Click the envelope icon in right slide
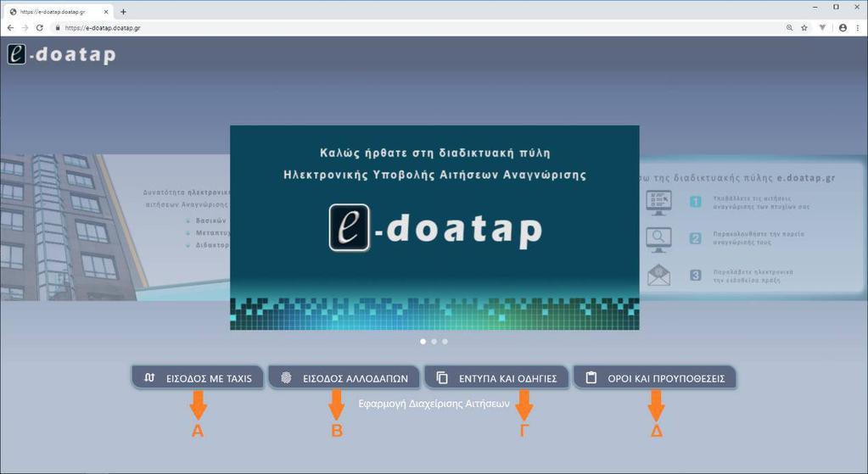The height and width of the screenshot is (474, 868). pos(658,275)
